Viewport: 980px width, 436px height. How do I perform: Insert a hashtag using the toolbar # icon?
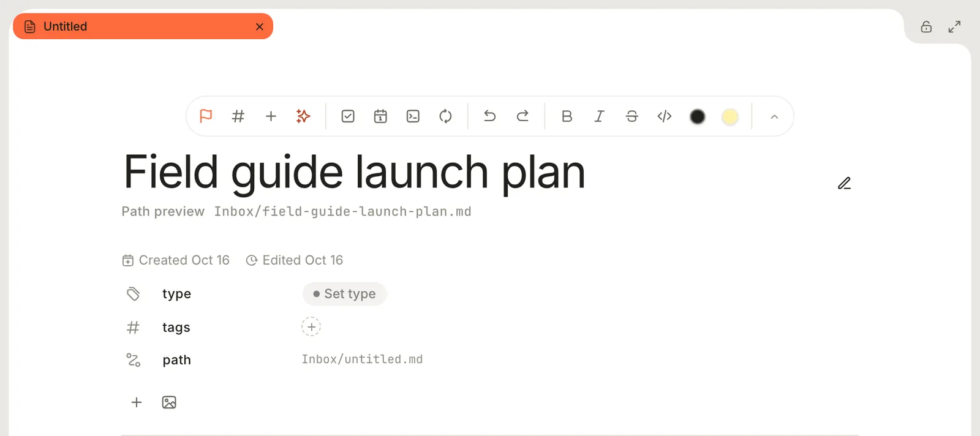pos(238,116)
